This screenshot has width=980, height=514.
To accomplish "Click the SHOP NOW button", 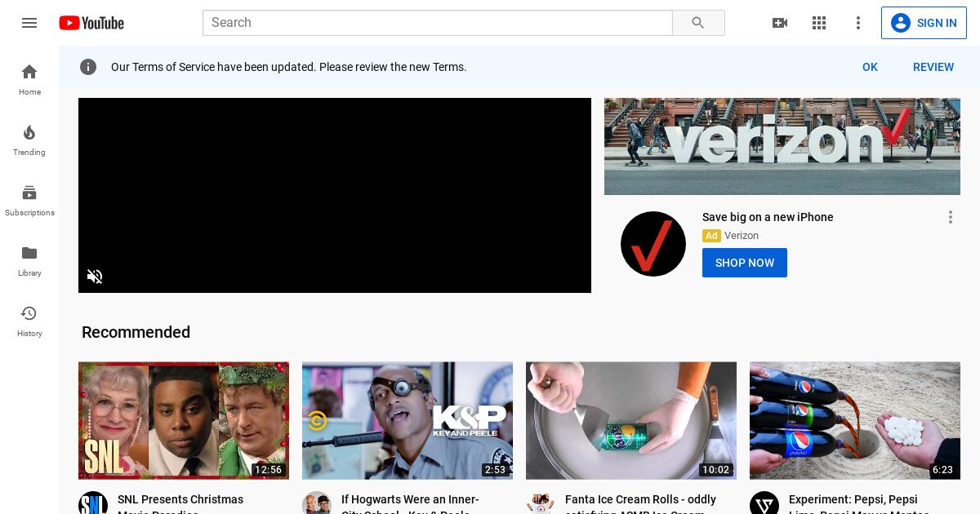I will pyautogui.click(x=745, y=263).
